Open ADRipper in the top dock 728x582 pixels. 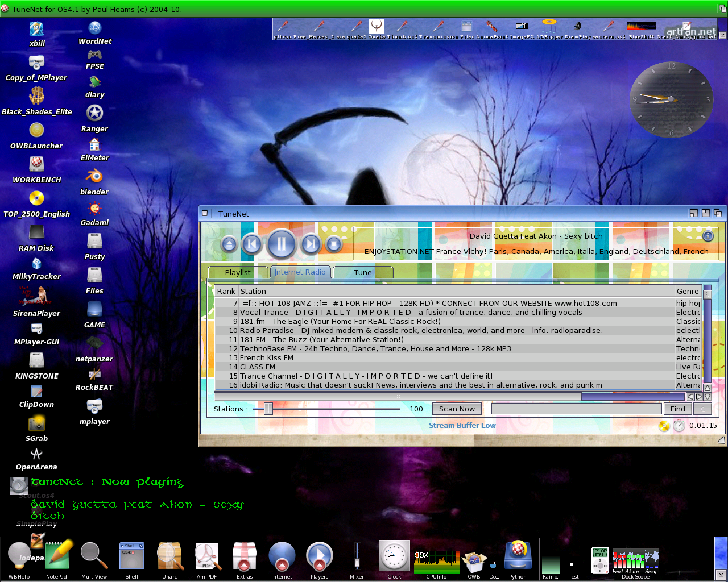click(x=549, y=28)
